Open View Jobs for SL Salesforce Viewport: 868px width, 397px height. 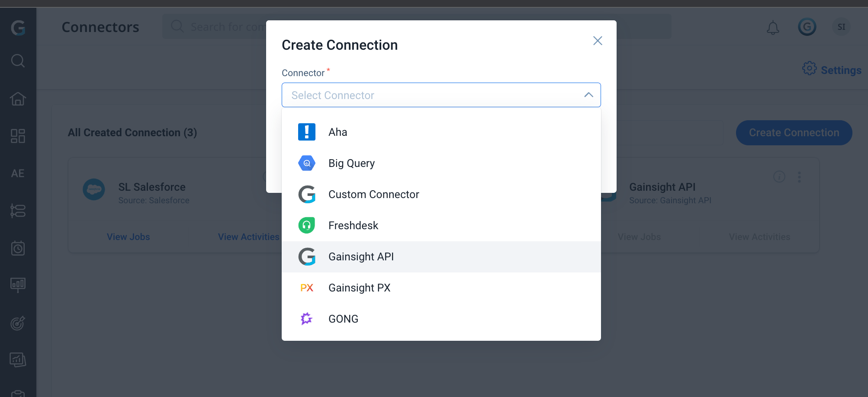129,237
